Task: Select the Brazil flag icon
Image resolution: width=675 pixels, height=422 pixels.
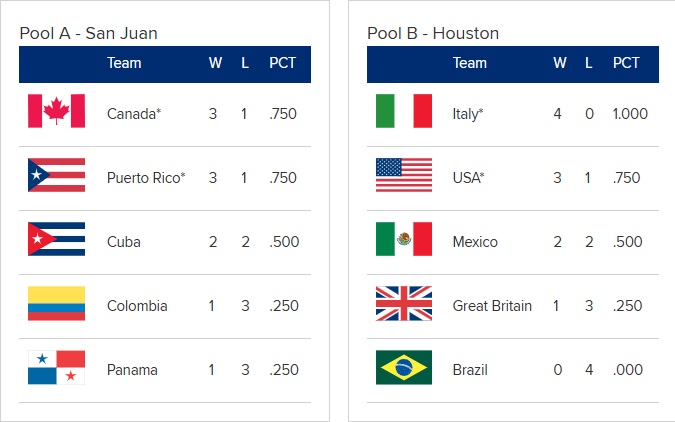Action: click(x=403, y=367)
